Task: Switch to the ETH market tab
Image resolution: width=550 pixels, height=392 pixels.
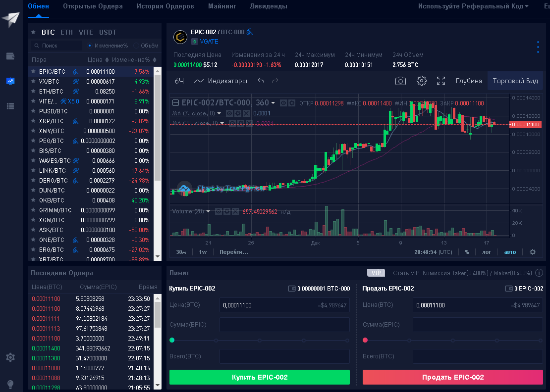Action: pos(66,32)
